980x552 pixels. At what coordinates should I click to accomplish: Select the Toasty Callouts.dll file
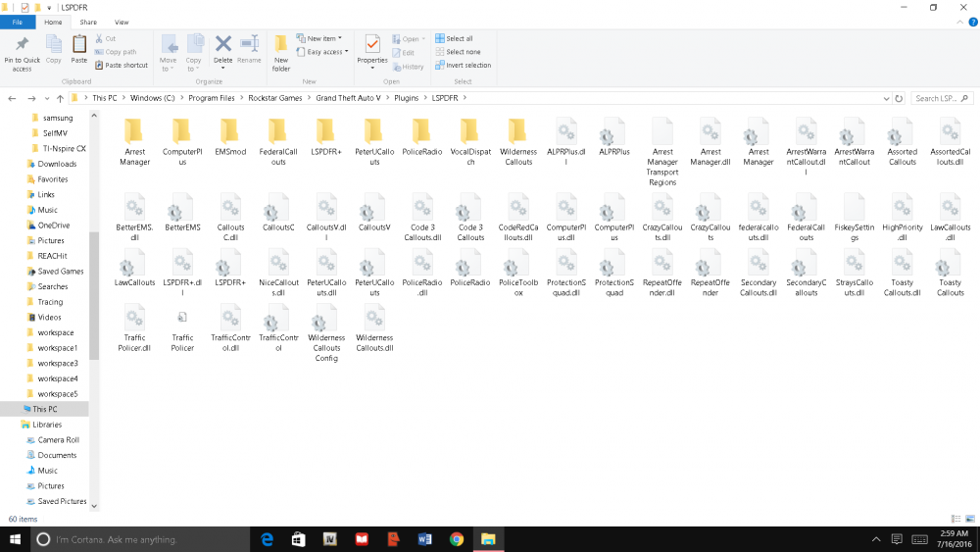point(902,273)
